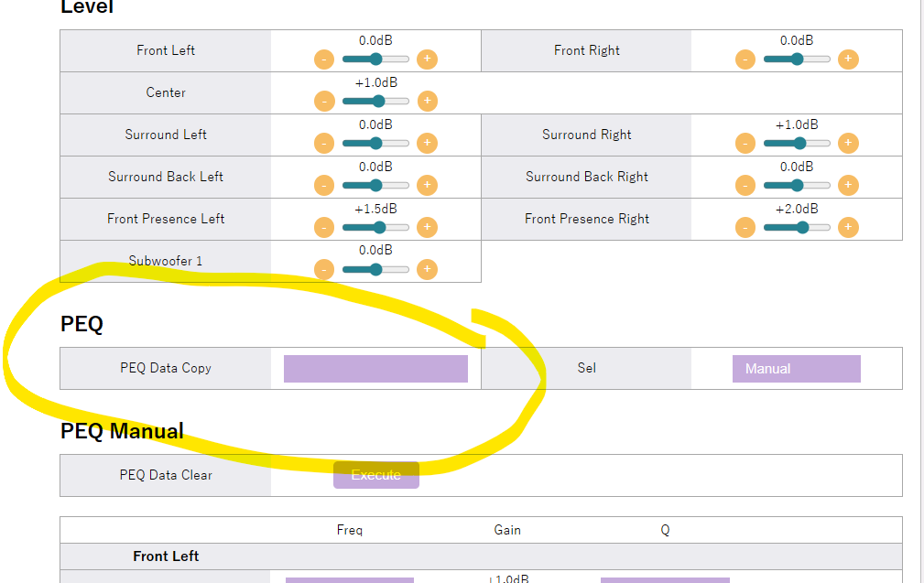Click the Front Presence Right slider track
924x583 pixels.
coord(797,228)
